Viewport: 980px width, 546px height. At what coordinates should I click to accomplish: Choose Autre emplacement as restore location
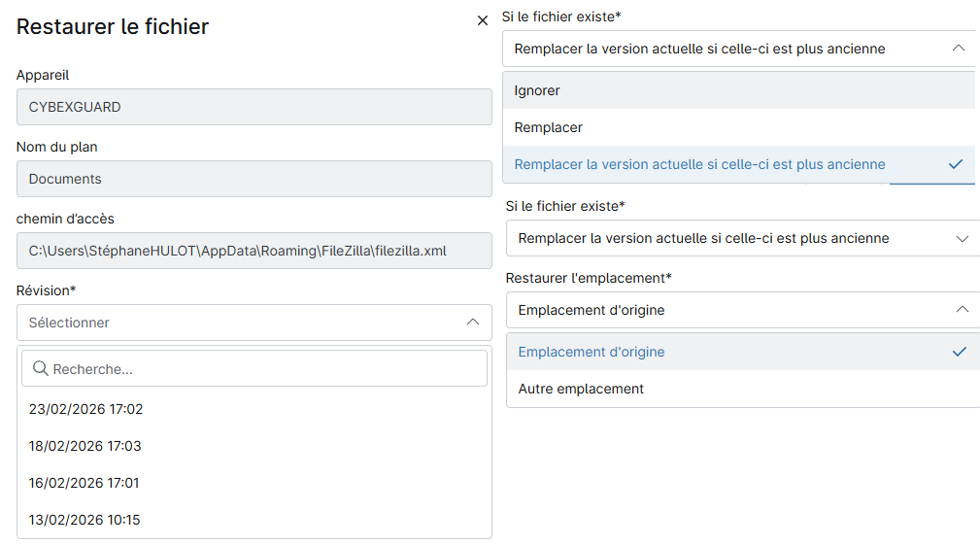coord(581,389)
